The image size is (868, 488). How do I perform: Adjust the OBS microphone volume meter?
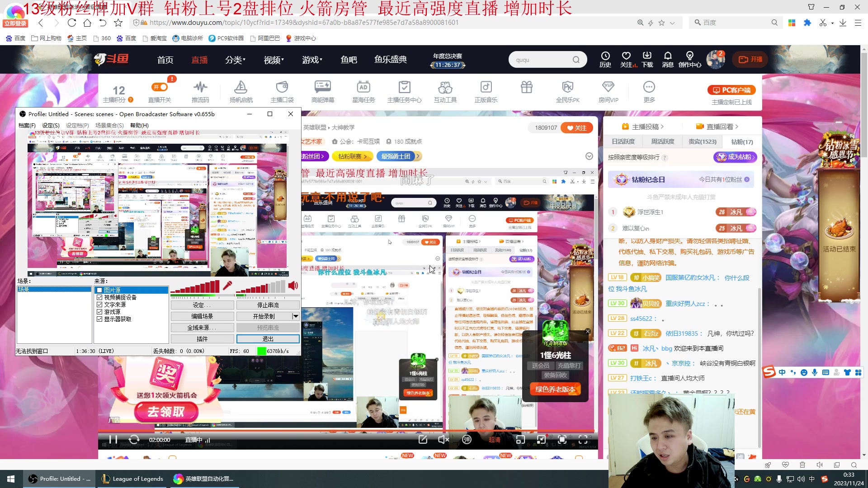tap(195, 286)
